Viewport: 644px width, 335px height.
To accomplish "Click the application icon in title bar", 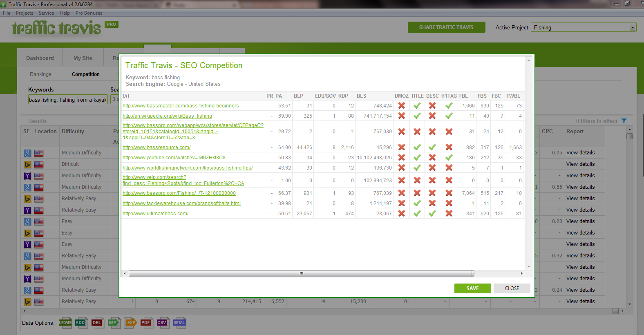I will click(4, 4).
